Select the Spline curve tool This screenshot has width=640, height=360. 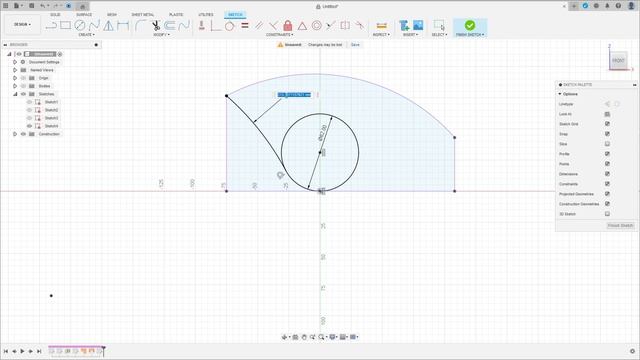point(94,25)
